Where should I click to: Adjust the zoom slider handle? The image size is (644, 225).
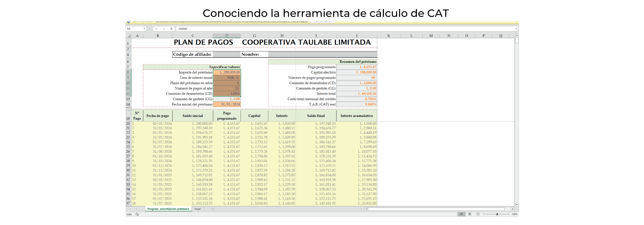(497, 214)
